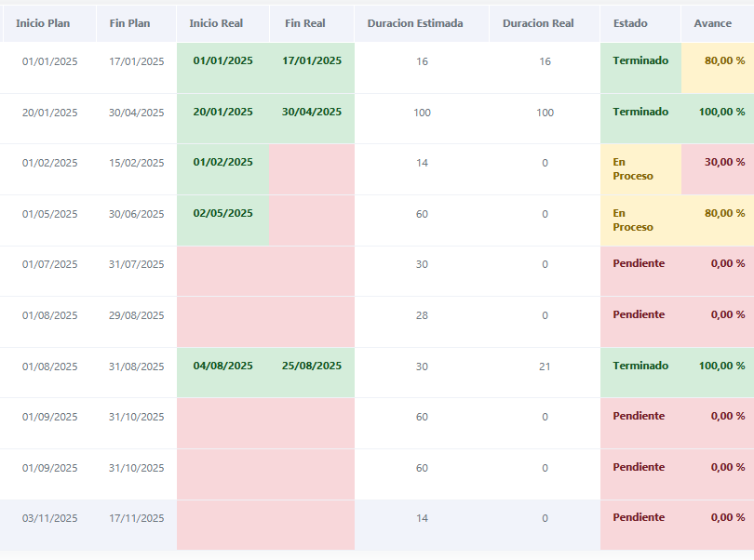Select the Duracion Real column header

(538, 23)
